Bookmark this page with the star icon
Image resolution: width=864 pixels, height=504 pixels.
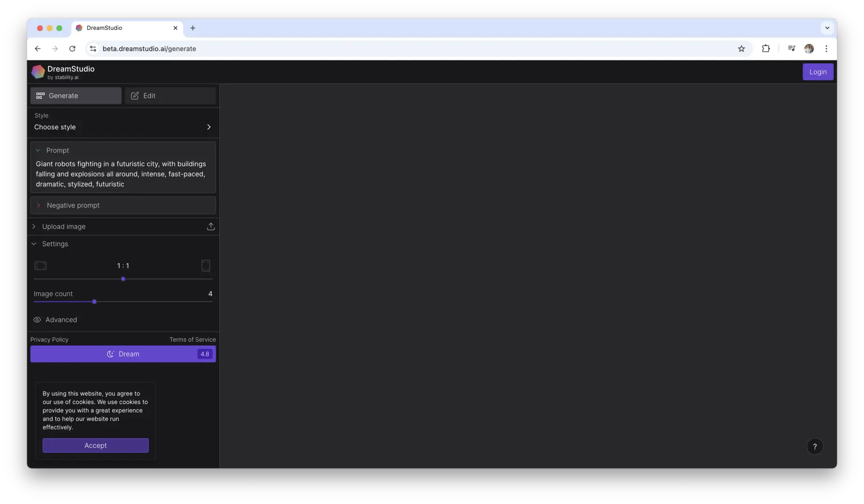[741, 49]
